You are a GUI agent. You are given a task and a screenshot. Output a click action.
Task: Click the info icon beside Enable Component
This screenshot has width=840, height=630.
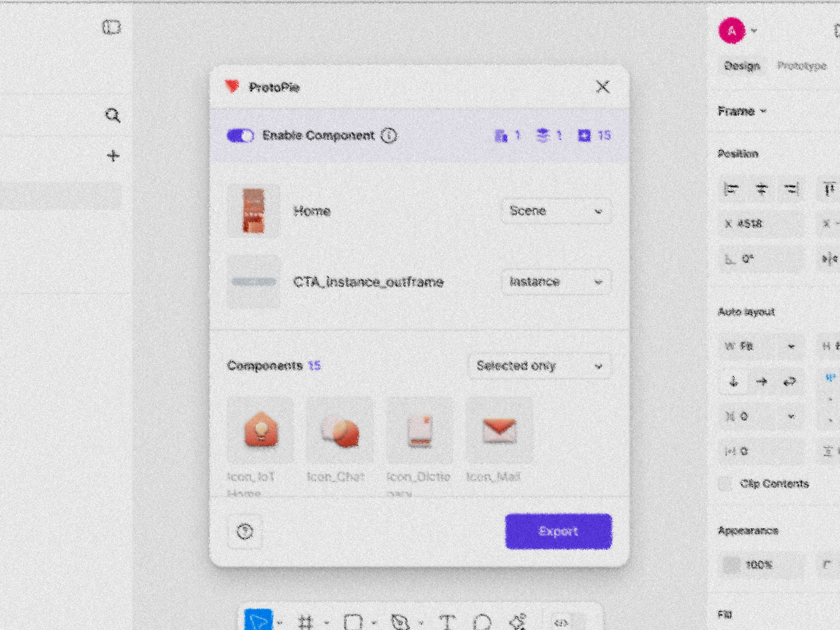point(388,135)
